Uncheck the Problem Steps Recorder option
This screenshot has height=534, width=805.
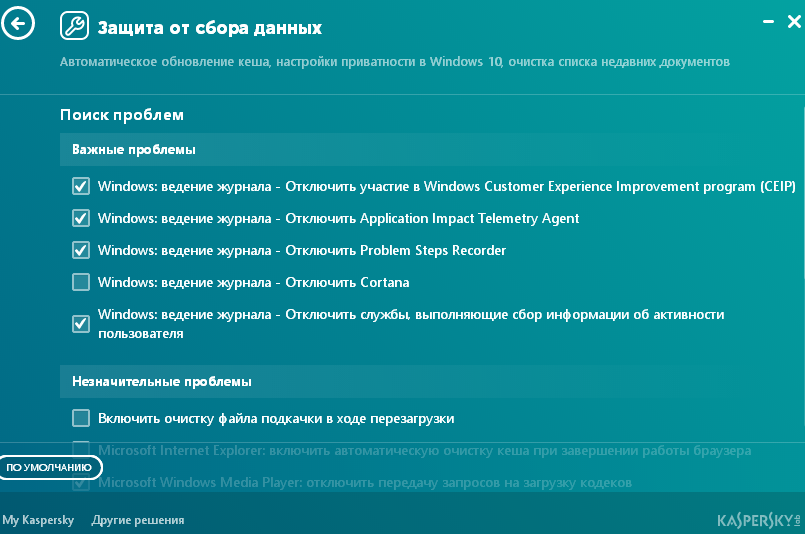pos(81,250)
